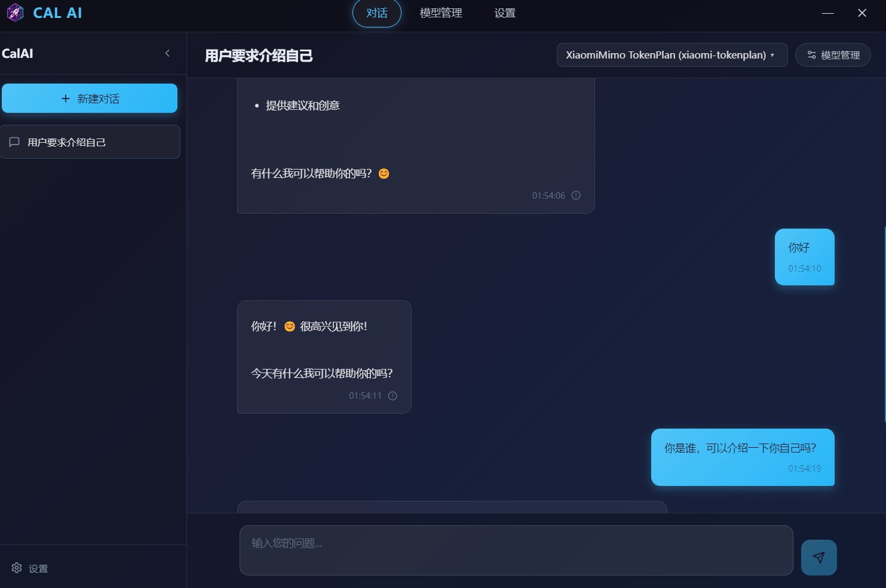Click the info icon next to 01:54:11
886x588 pixels.
coord(393,396)
